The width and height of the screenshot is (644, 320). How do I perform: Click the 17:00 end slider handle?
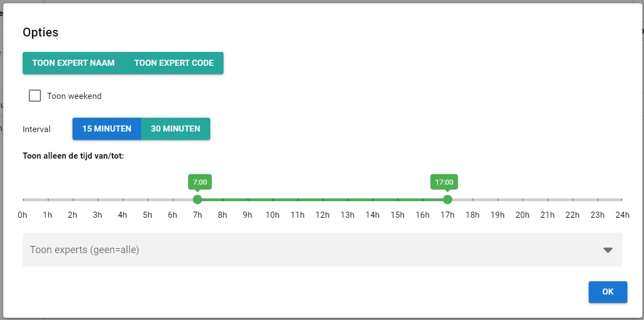click(x=448, y=200)
